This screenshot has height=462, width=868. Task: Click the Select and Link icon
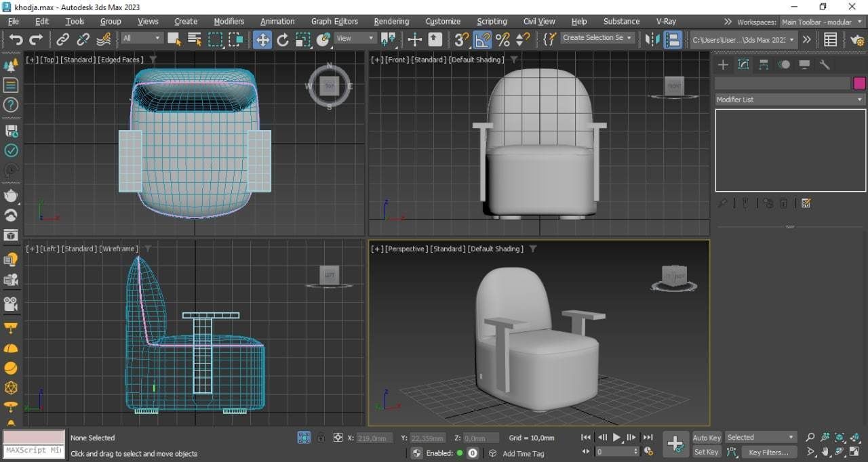tap(62, 39)
